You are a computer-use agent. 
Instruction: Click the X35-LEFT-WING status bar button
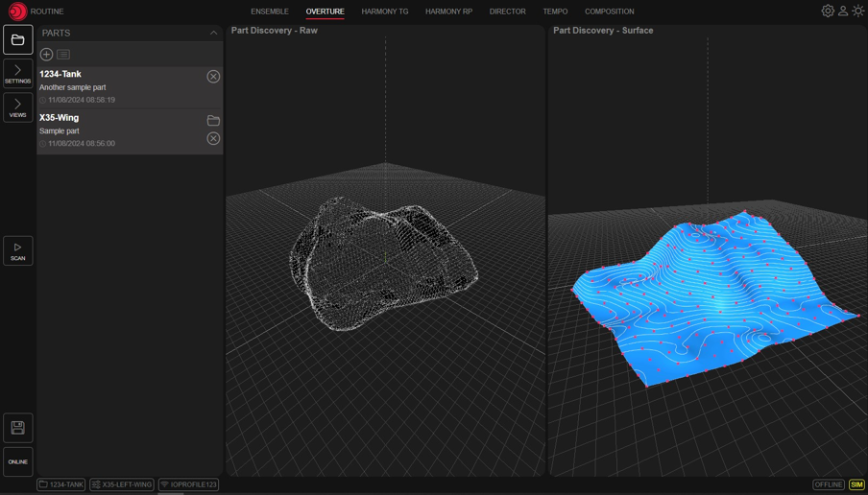coord(122,484)
